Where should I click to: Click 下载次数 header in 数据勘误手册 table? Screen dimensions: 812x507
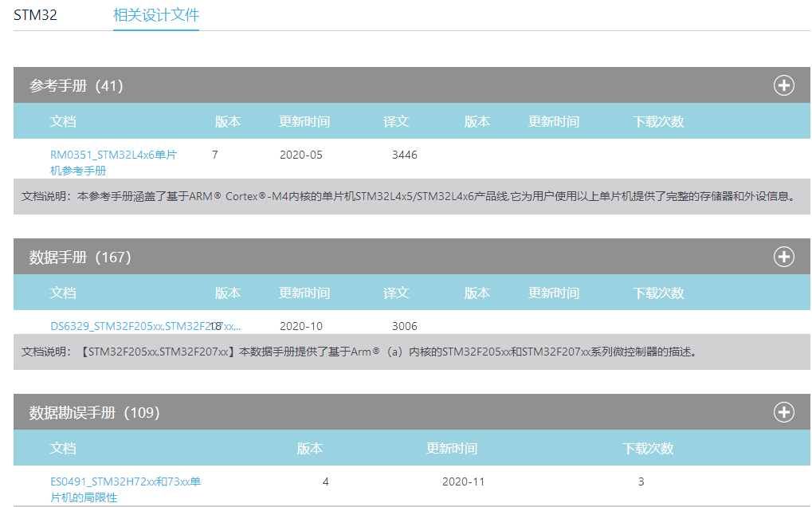(648, 448)
